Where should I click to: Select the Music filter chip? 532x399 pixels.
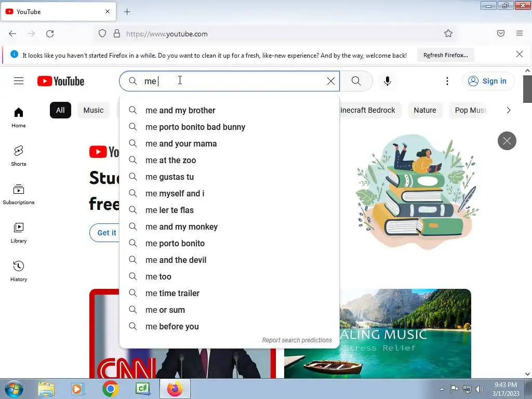(94, 110)
